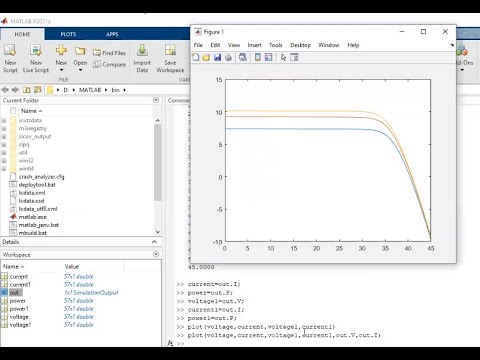Image resolution: width=480 pixels, height=360 pixels.
Task: Expand the icutzdata folder
Action: tap(4, 120)
